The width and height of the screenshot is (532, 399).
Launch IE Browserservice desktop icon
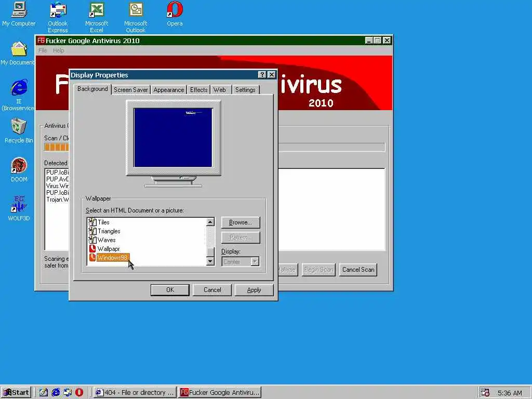(x=19, y=95)
